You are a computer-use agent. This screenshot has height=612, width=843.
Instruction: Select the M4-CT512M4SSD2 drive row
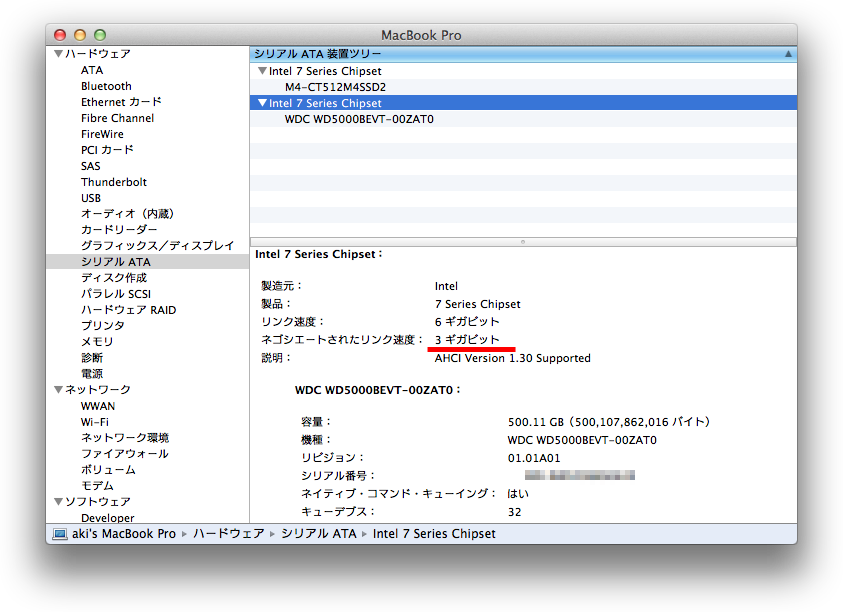click(523, 87)
